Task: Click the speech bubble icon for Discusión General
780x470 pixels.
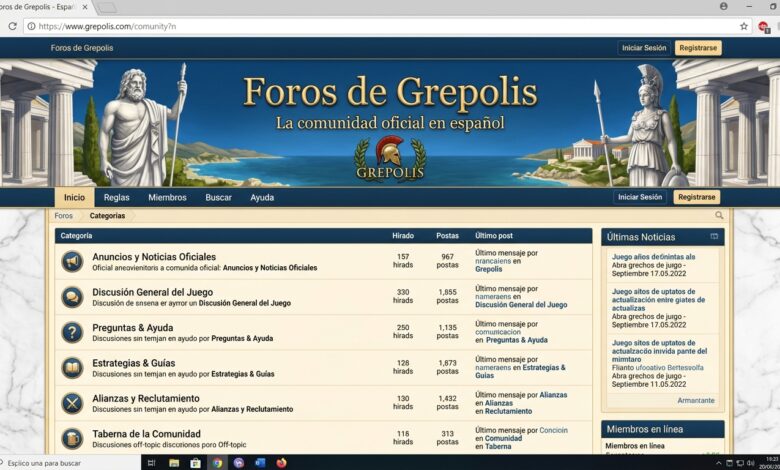Action: [72, 297]
